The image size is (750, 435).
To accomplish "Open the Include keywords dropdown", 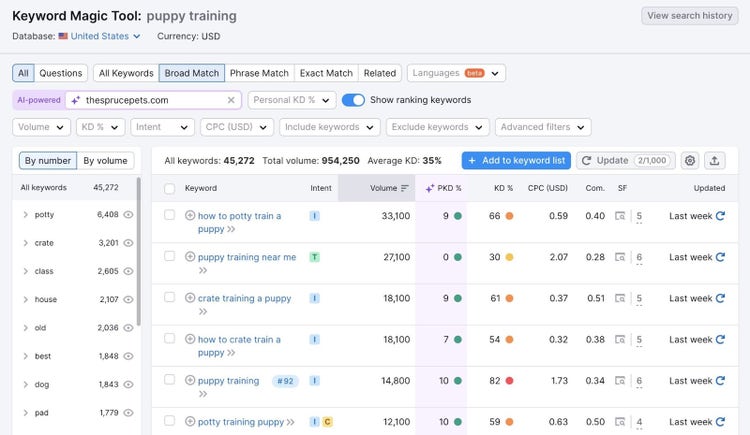I will tap(330, 127).
